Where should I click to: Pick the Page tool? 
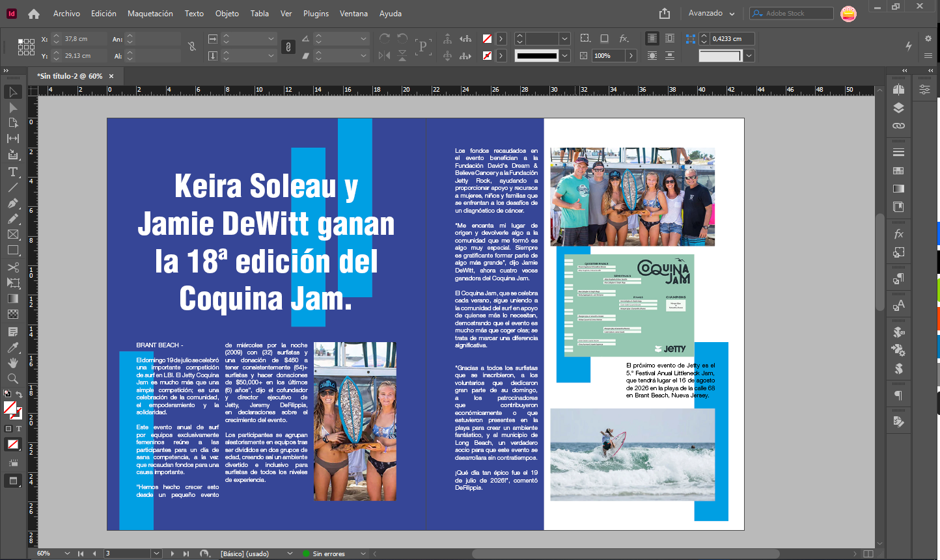[x=12, y=123]
